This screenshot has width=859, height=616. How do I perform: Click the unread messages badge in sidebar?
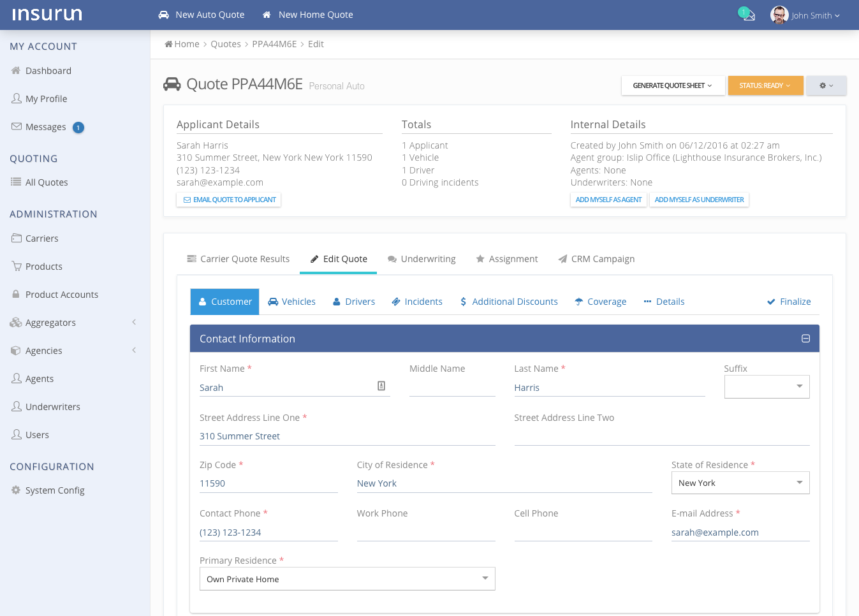pos(78,128)
